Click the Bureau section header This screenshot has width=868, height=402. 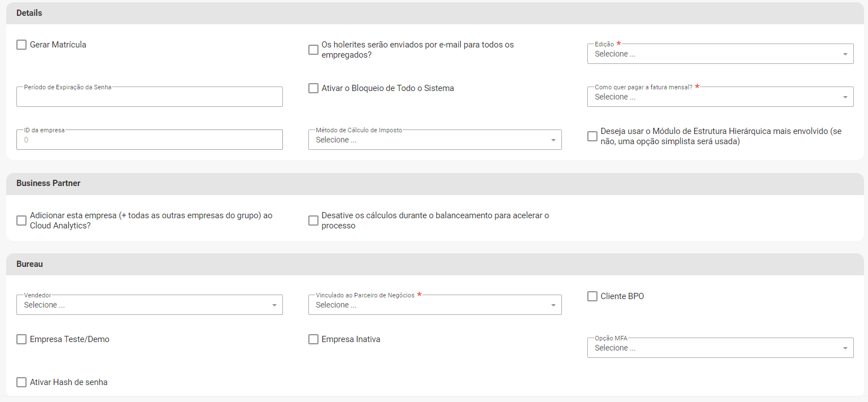30,264
